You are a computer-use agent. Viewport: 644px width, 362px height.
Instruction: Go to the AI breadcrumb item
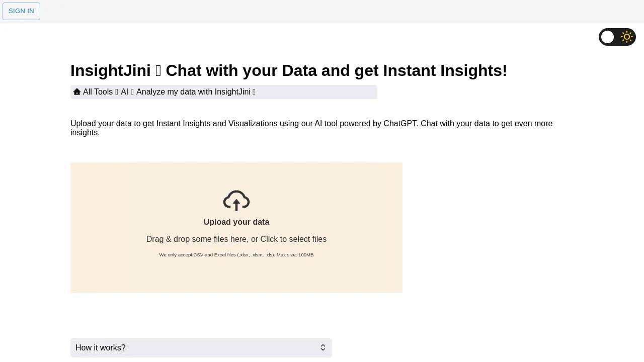coord(124,92)
